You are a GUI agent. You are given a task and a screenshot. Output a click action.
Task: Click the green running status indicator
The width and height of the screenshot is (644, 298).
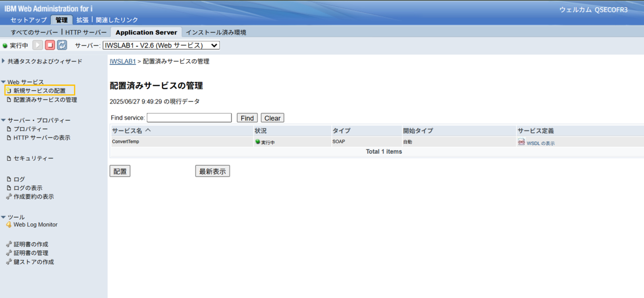click(x=5, y=46)
